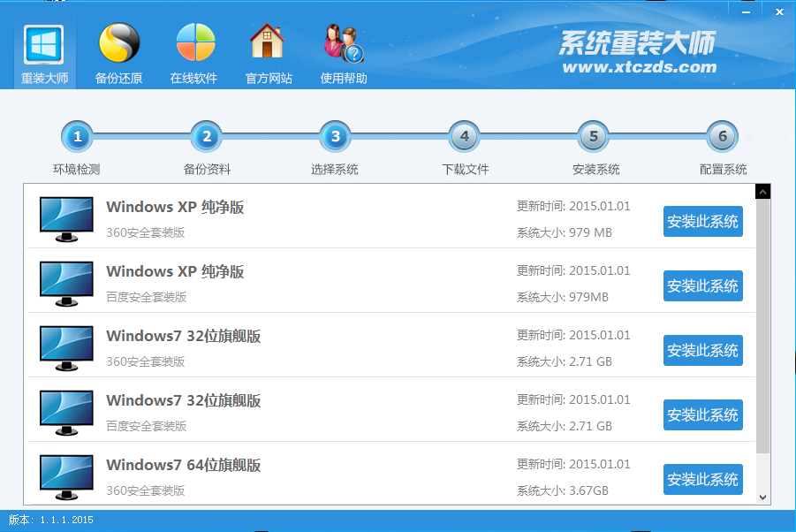Click the 配置系统 step label
The width and height of the screenshot is (796, 532).
coord(724,170)
